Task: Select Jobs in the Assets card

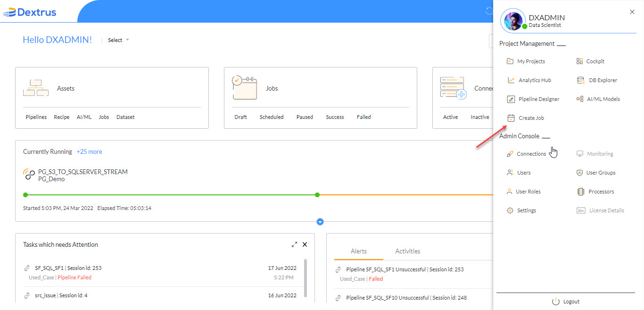Action: point(104,117)
